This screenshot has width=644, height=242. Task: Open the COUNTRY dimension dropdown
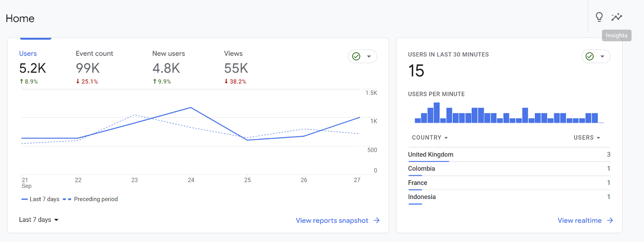(430, 138)
